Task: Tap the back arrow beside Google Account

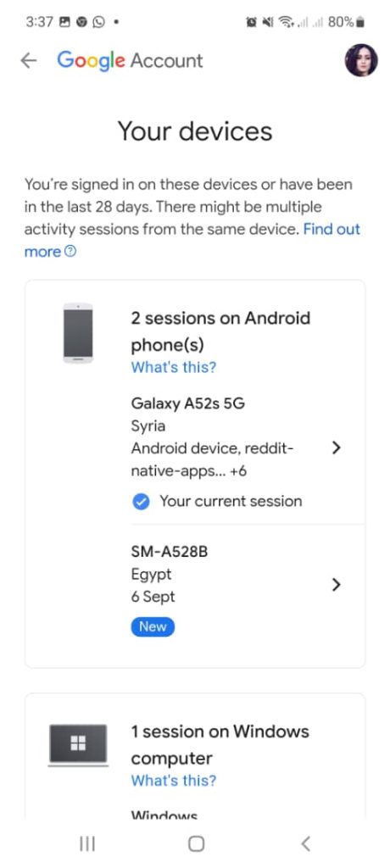Action: [x=28, y=61]
